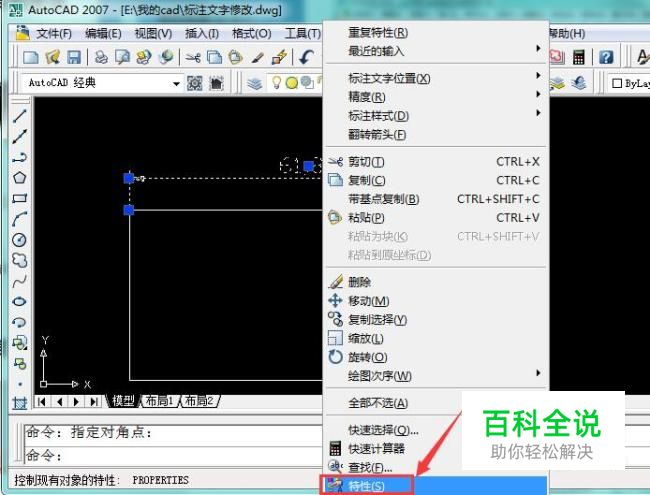Expand the 标注文字位置(X) submenu
The width and height of the screenshot is (650, 495).
pos(437,78)
